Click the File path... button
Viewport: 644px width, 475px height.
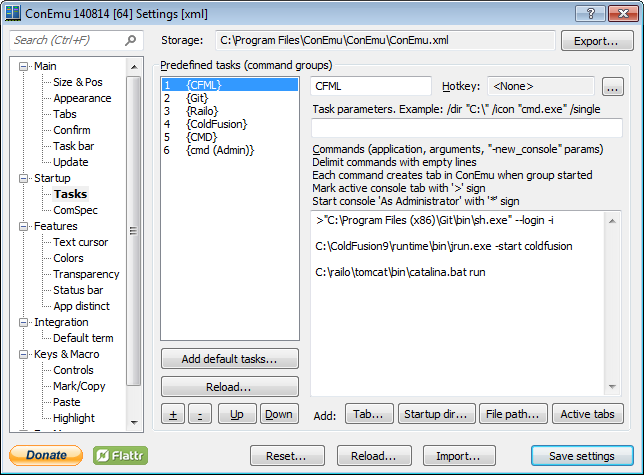(x=513, y=414)
